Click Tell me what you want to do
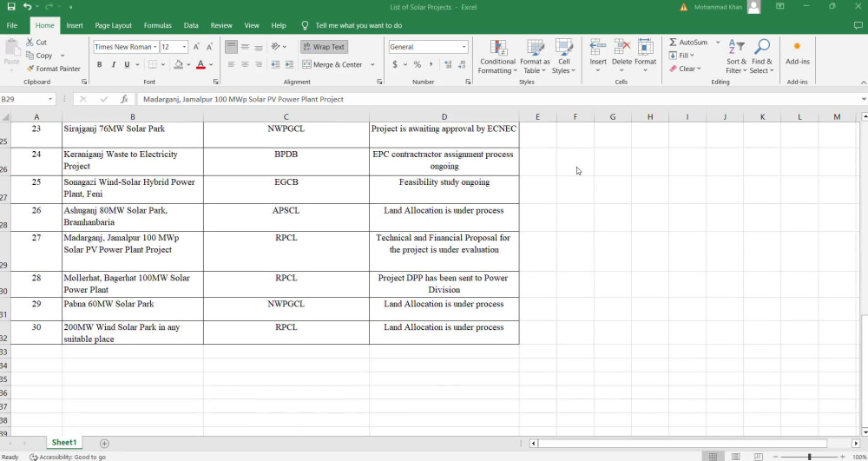The width and height of the screenshot is (868, 461). (x=358, y=25)
